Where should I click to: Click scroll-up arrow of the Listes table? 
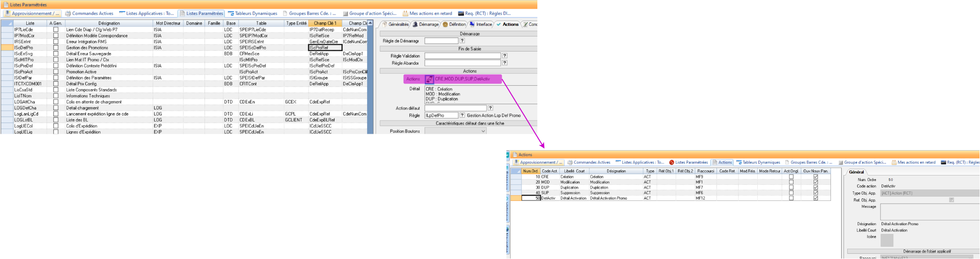tap(370, 23)
